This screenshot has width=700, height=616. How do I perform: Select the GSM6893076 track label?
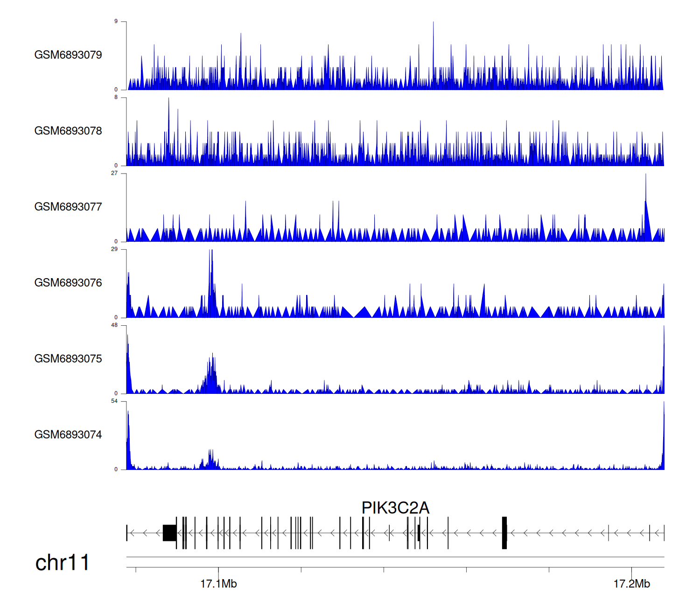point(68,283)
